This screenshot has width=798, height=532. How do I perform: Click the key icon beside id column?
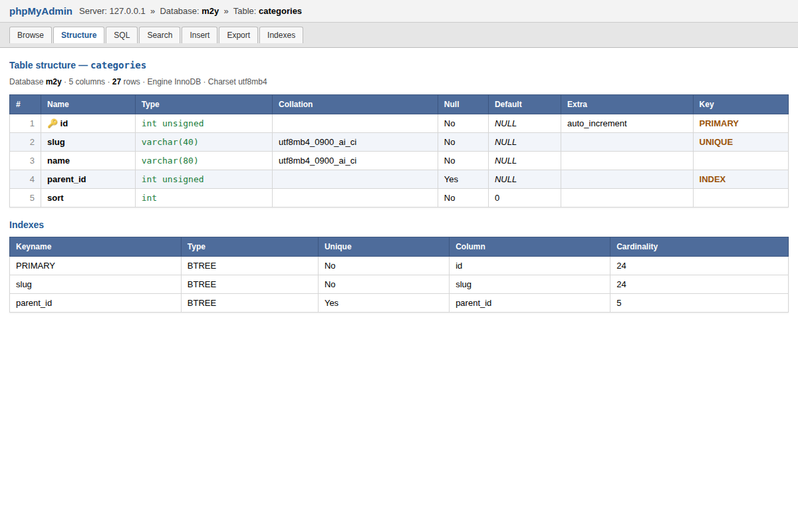[x=53, y=123]
